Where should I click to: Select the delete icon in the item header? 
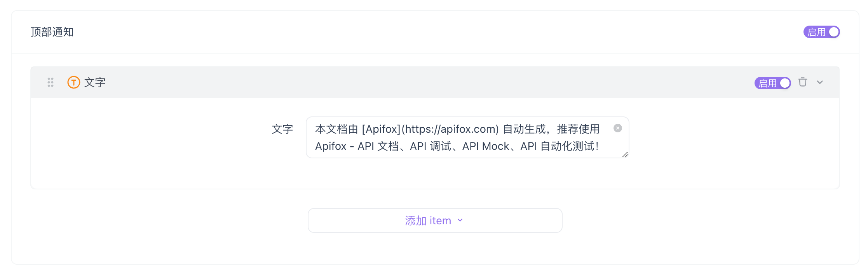point(803,82)
